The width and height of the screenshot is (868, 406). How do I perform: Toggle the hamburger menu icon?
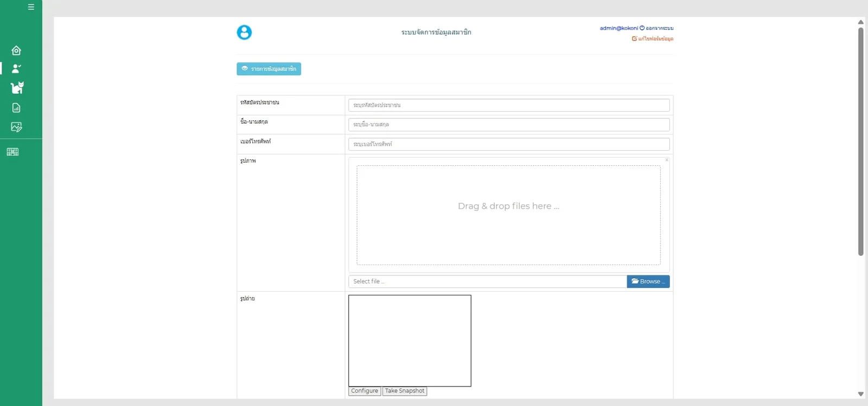[x=31, y=7]
